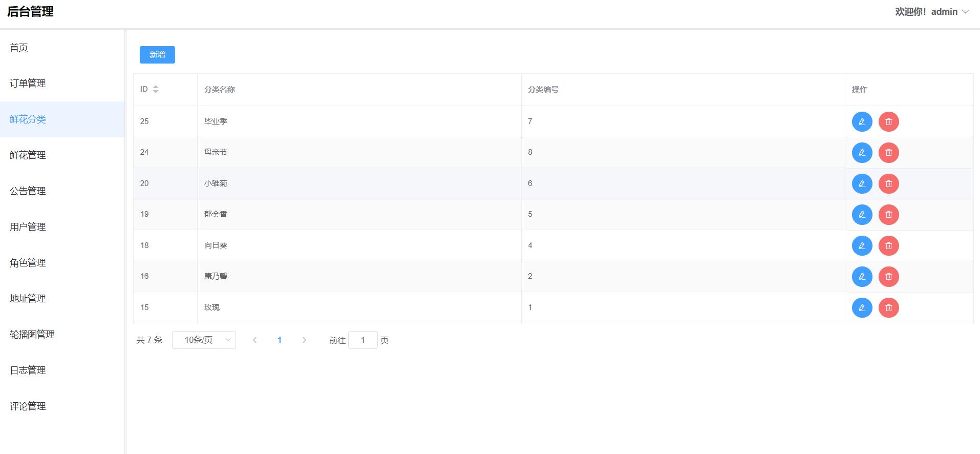The image size is (980, 454).
Task: Go to previous page arrow
Action: tap(254, 340)
